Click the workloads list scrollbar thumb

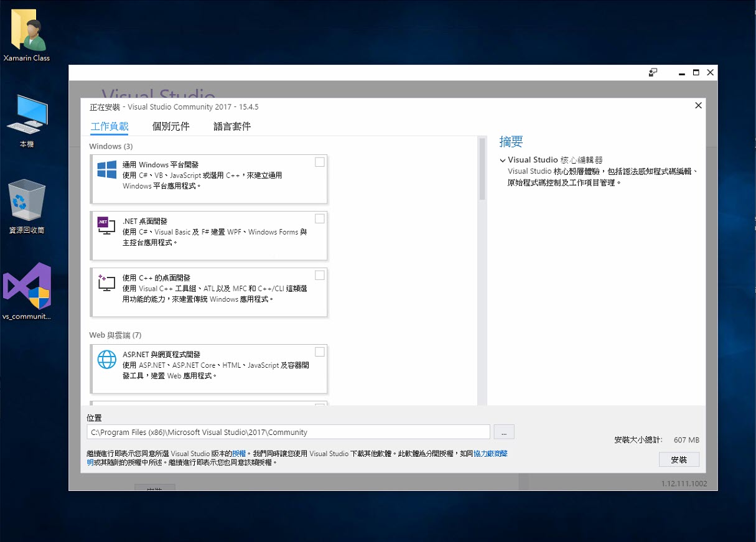pos(482,169)
